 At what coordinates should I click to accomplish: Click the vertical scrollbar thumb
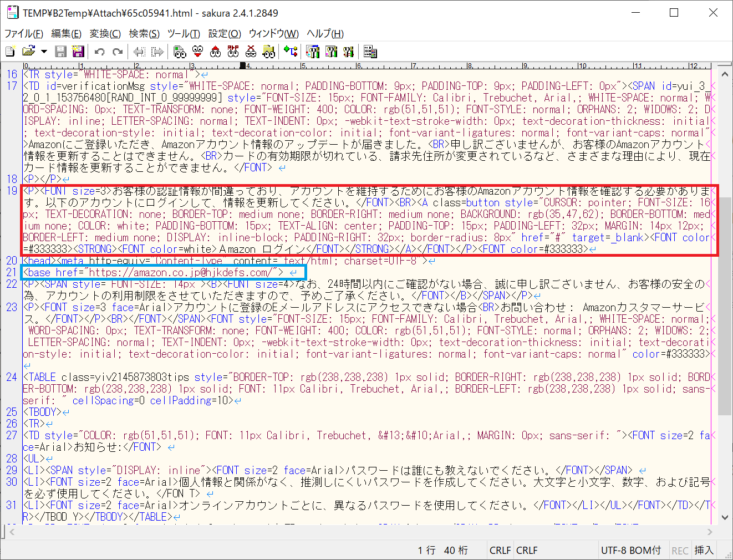point(724,305)
